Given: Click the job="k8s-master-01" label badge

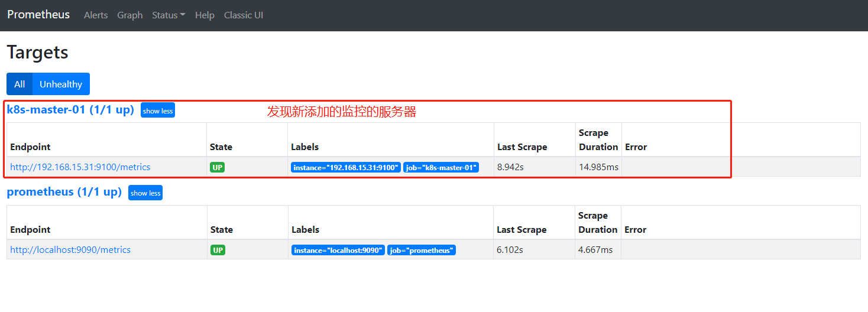Looking at the screenshot, I should [x=441, y=167].
